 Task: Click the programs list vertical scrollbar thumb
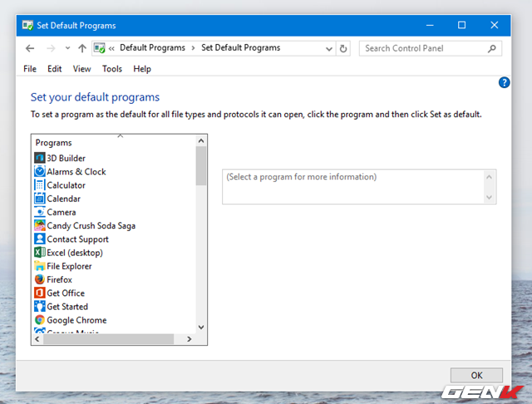point(201,166)
